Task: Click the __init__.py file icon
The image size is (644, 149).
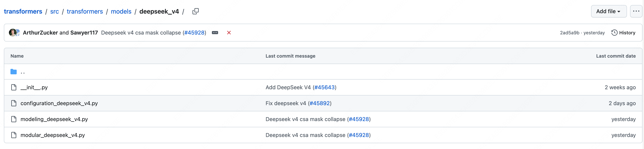Action: [x=14, y=87]
